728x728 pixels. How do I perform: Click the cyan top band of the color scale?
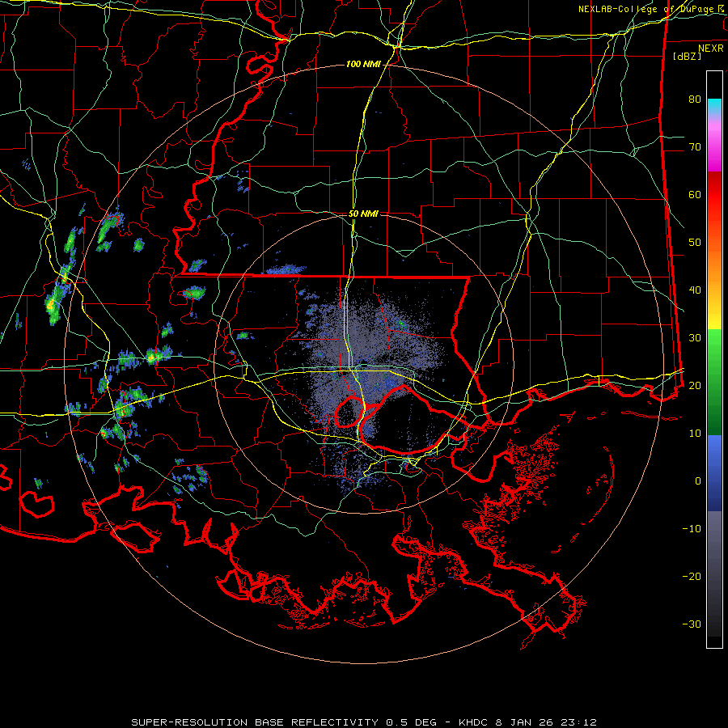coord(714,107)
